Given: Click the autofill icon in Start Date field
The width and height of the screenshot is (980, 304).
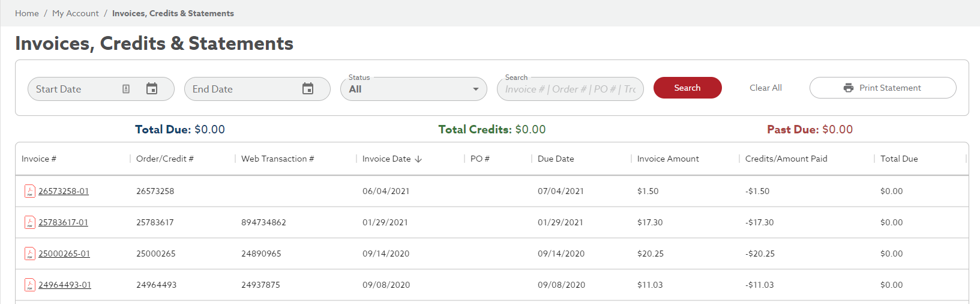Looking at the screenshot, I should coord(126,89).
